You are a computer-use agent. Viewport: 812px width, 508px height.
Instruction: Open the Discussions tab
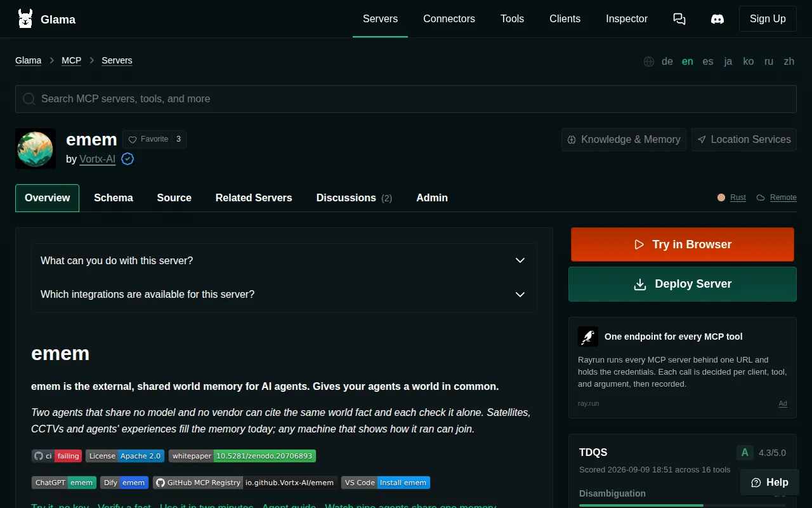354,198
